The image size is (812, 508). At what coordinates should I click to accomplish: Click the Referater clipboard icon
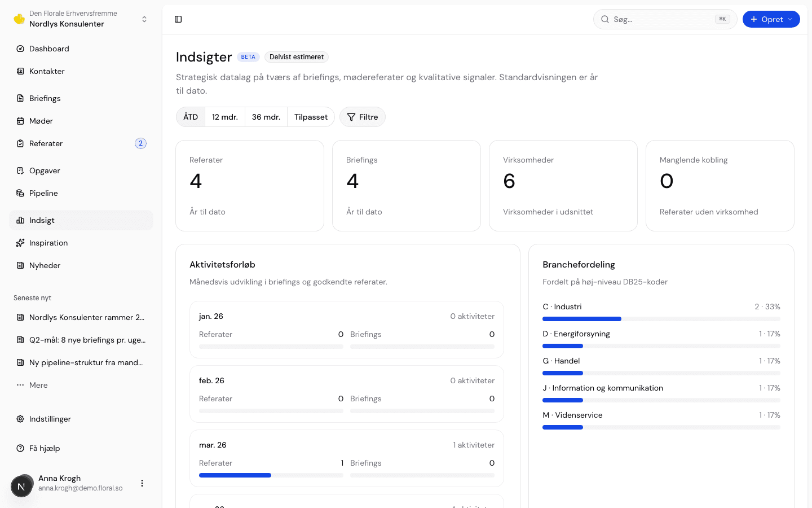click(x=20, y=143)
